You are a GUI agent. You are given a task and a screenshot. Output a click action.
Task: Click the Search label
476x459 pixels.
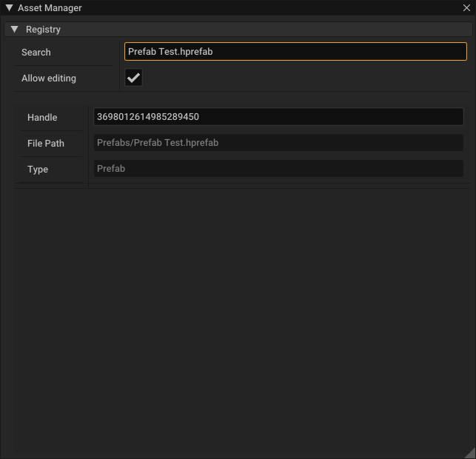[36, 53]
